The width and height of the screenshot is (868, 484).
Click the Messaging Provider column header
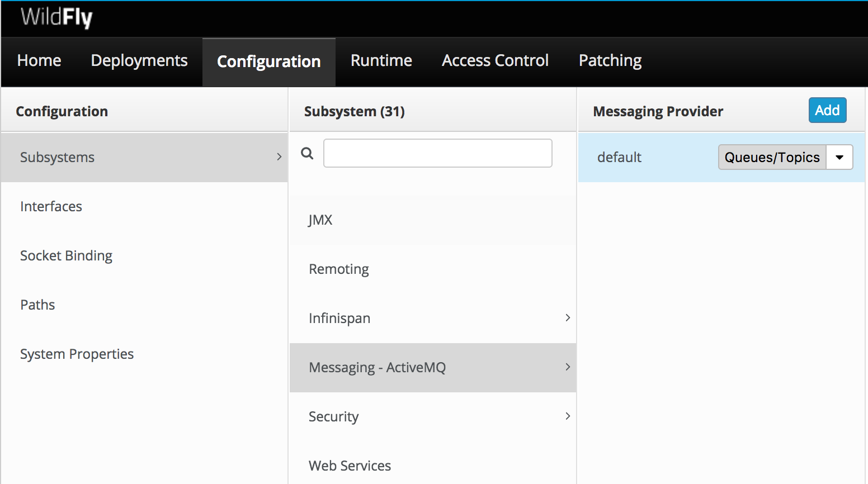pyautogui.click(x=658, y=111)
